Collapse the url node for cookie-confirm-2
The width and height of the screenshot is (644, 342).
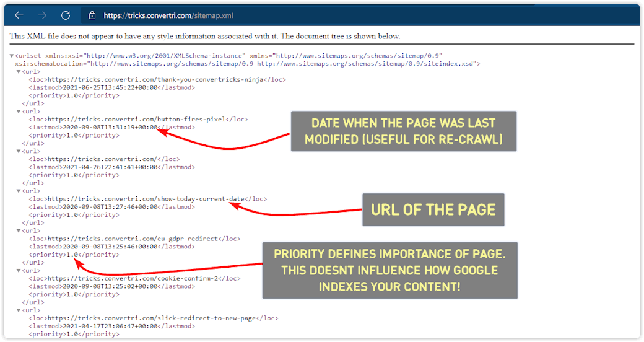click(x=19, y=271)
